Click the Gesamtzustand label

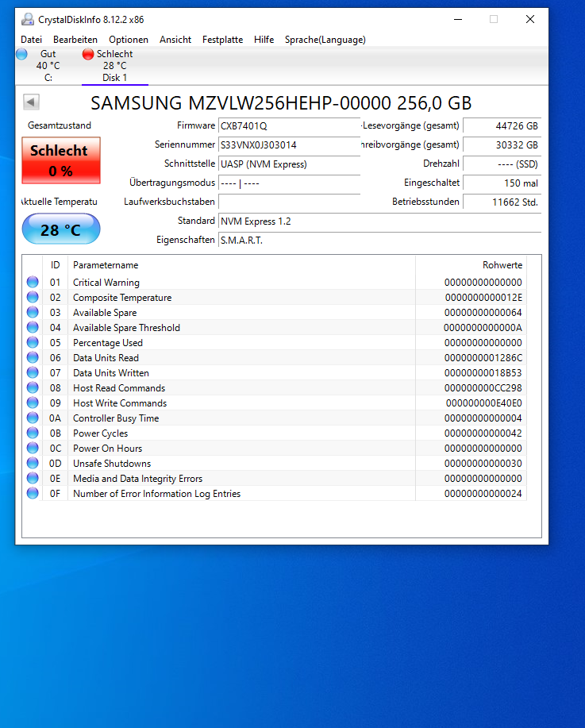60,125
